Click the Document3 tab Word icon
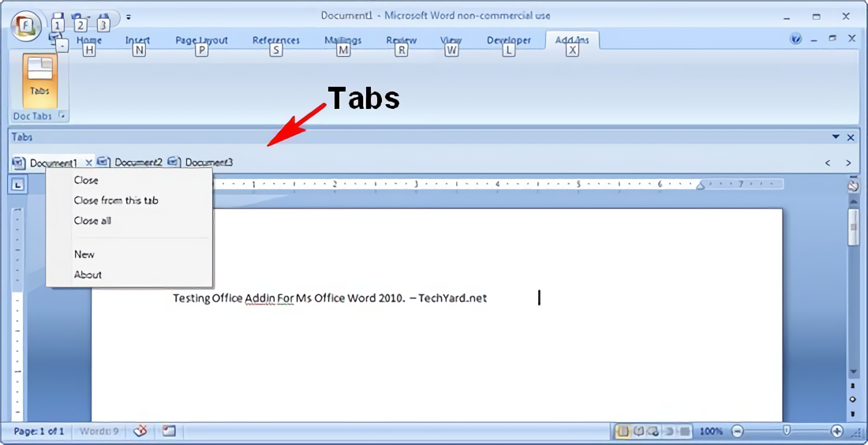This screenshot has height=445, width=868. [174, 162]
